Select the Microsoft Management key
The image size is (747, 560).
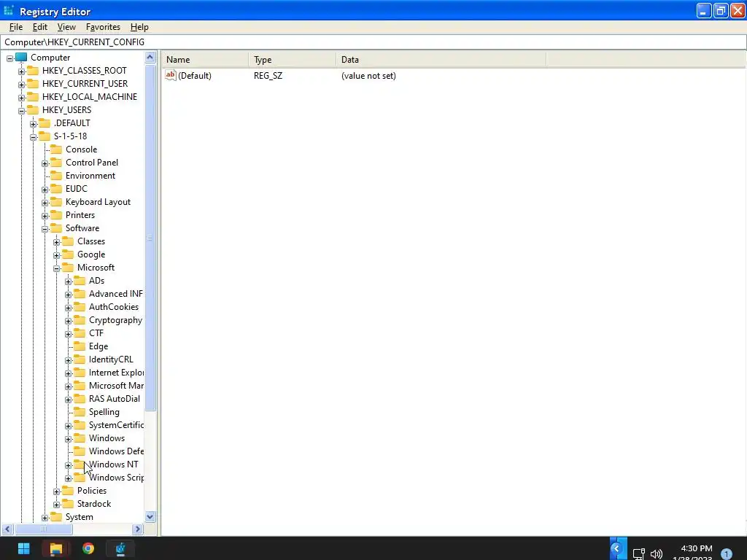[116, 385]
